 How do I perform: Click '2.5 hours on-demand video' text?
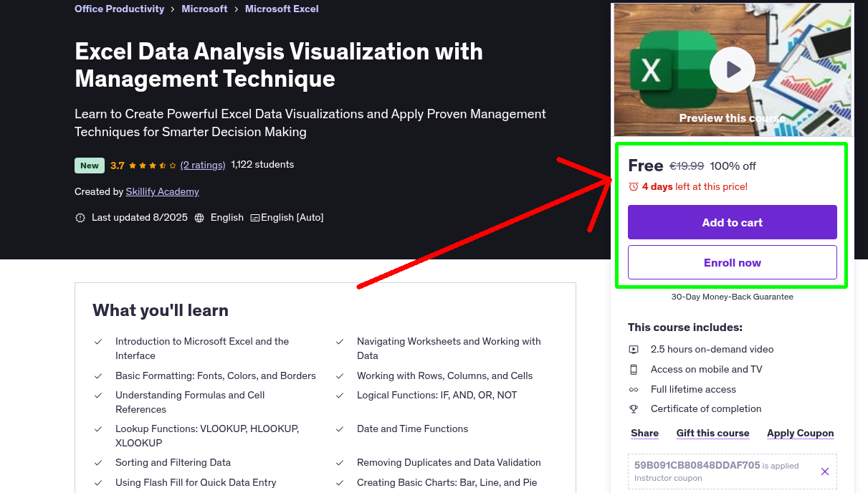tap(712, 350)
